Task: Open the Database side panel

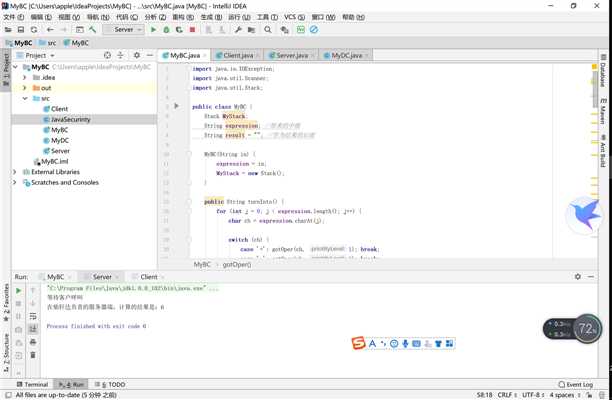Action: (603, 72)
